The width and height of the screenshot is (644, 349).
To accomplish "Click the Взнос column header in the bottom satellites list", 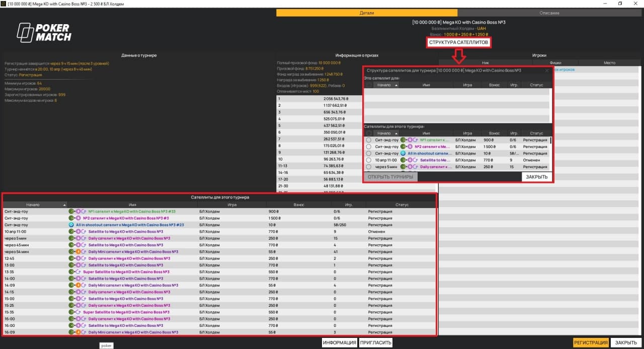I will (299, 205).
